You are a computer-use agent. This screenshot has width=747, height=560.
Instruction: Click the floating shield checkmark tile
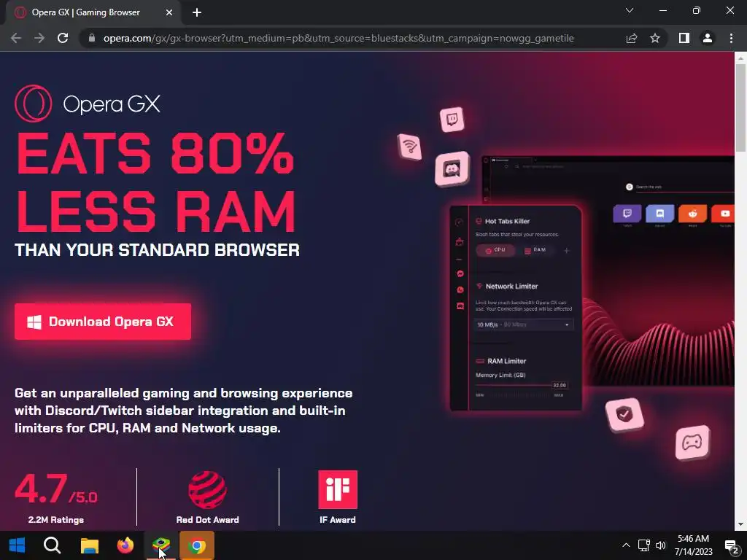click(x=624, y=415)
